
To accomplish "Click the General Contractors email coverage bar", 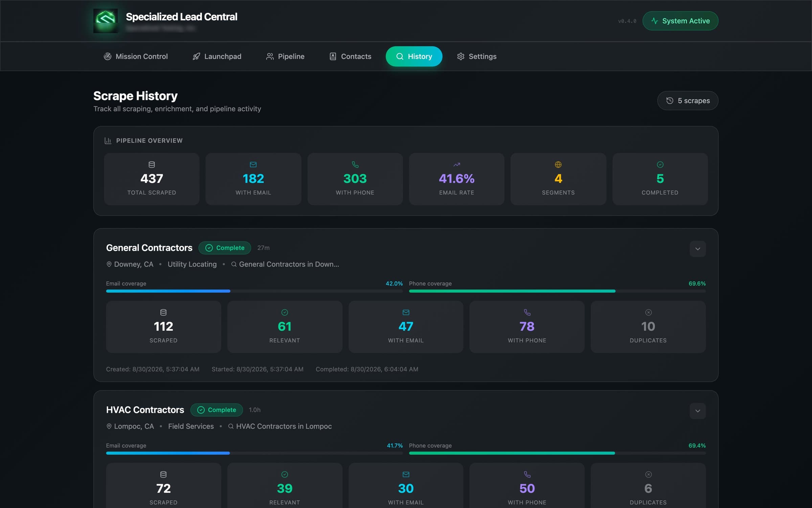I will pos(254,291).
